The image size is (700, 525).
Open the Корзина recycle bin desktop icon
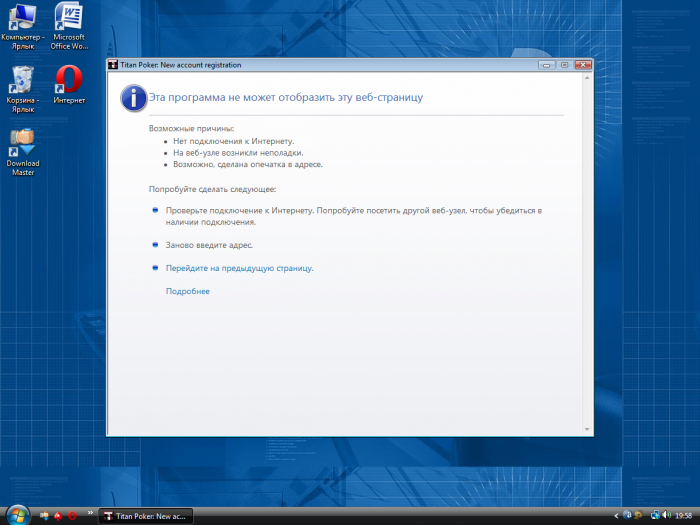(x=23, y=89)
